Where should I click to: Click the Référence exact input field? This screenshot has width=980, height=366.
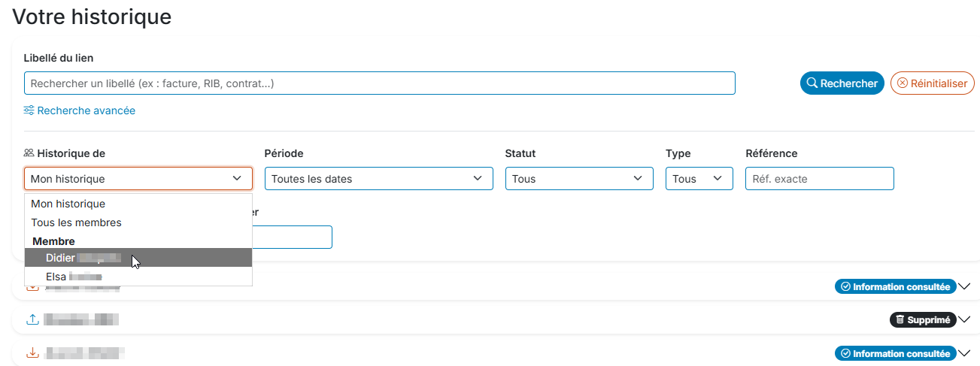pos(819,179)
